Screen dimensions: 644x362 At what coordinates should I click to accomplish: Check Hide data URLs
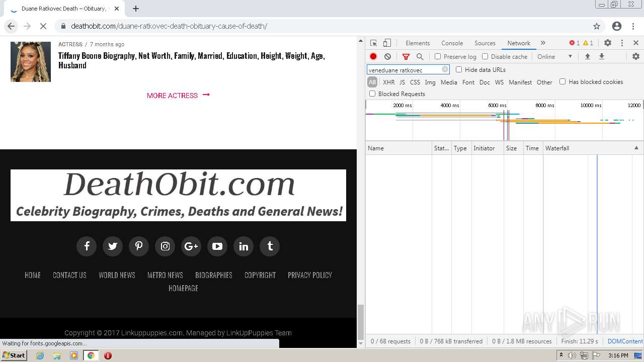[459, 70]
